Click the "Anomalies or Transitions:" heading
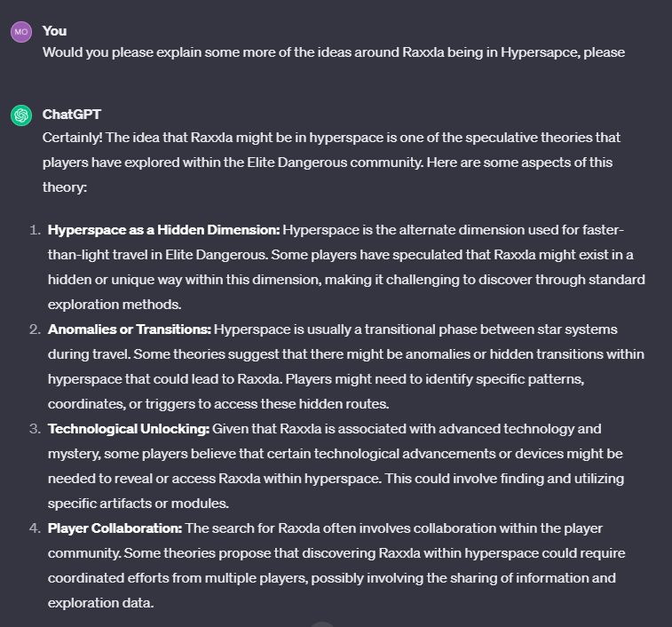672x627 pixels. (x=130, y=329)
